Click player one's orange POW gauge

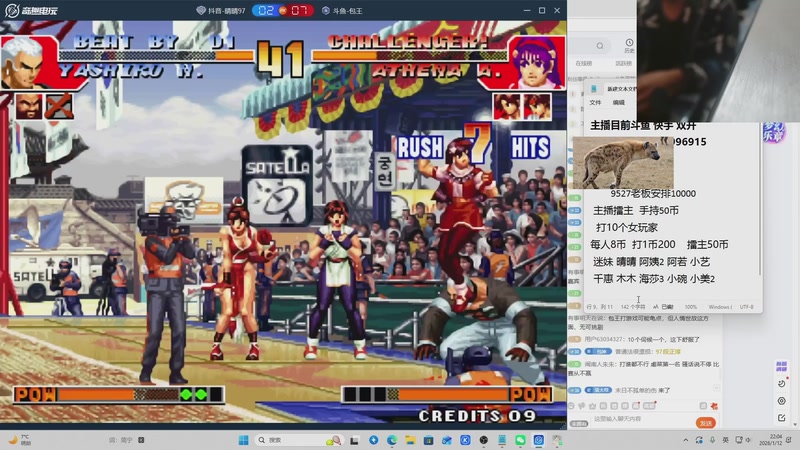(118, 395)
